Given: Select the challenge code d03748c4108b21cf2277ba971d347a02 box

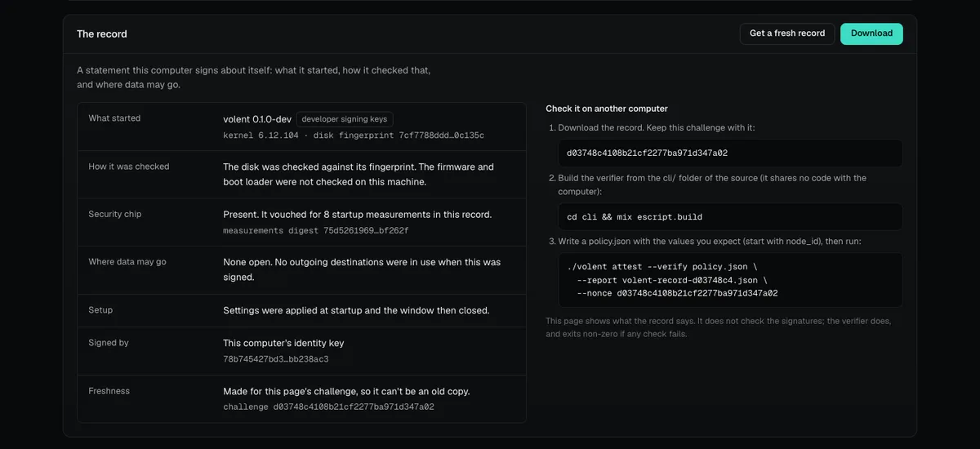Looking at the screenshot, I should pos(730,153).
